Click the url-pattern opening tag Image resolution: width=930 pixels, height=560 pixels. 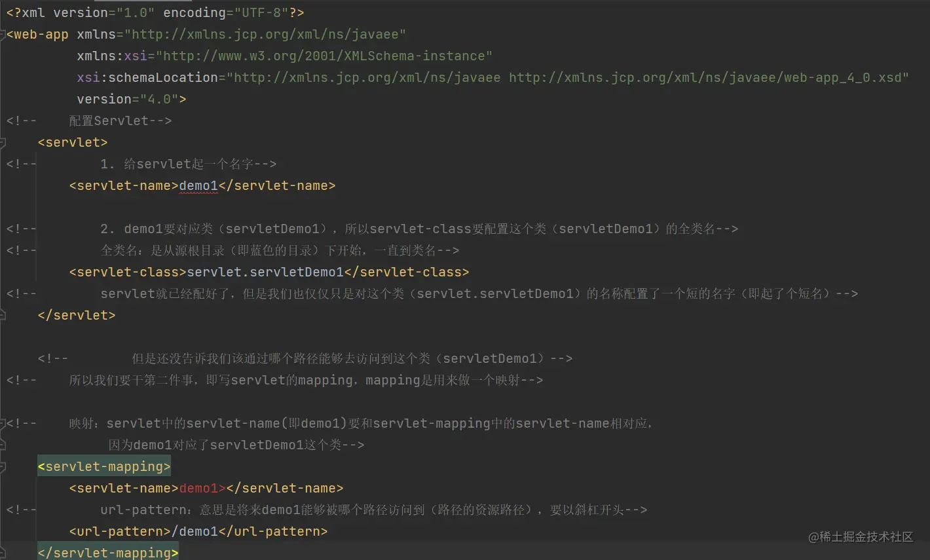coord(118,531)
